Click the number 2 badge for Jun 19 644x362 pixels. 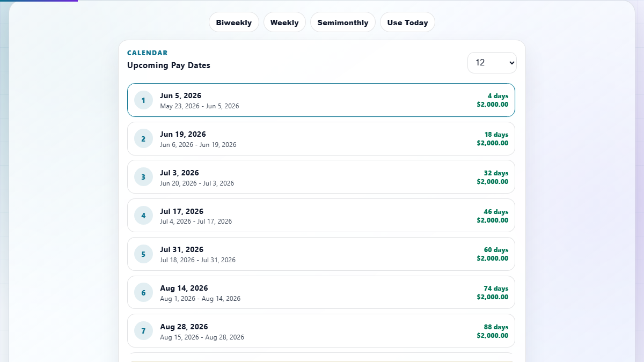143,139
